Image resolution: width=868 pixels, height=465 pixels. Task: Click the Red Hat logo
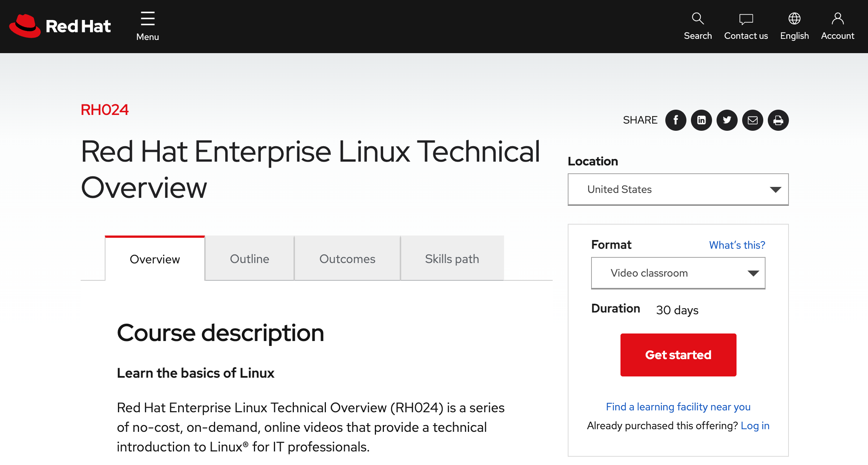point(60,26)
